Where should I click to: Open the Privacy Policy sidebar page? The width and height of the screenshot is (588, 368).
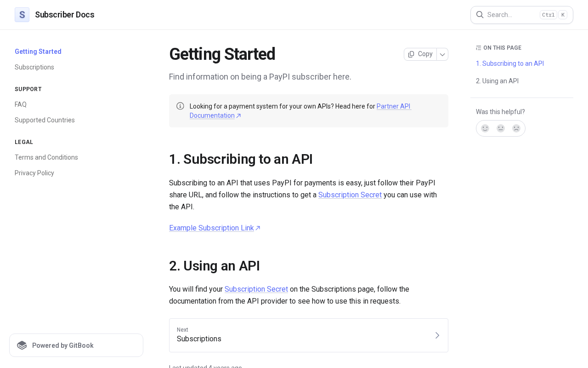34,173
